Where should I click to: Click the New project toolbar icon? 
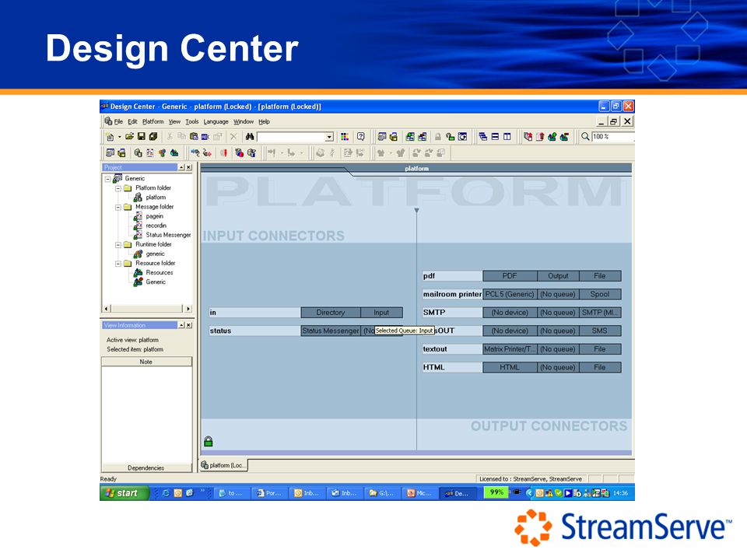[110, 137]
